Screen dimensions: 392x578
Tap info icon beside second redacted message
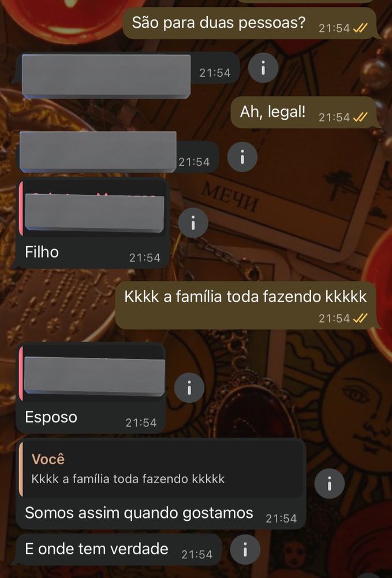pos(242,157)
